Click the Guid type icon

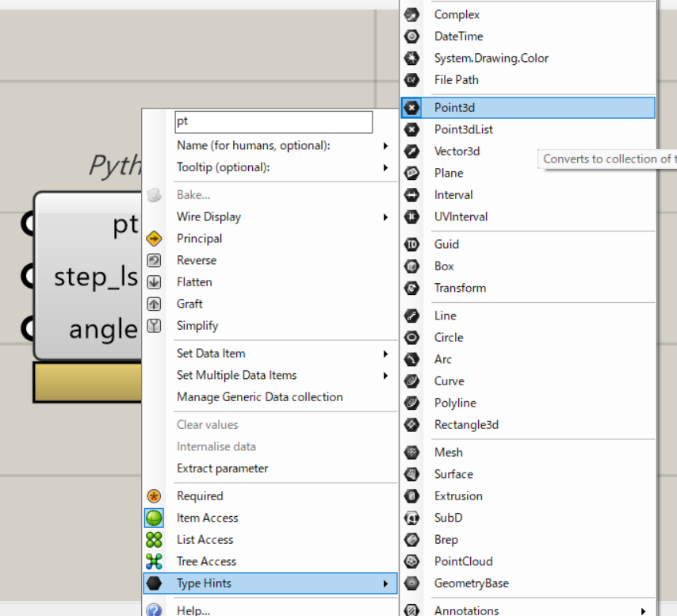pyautogui.click(x=411, y=244)
